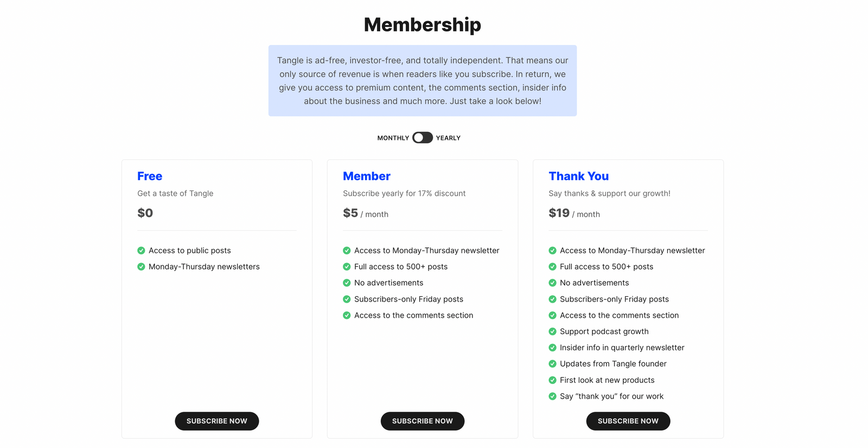Click the checkmark next to "First look at new products"

(552, 380)
